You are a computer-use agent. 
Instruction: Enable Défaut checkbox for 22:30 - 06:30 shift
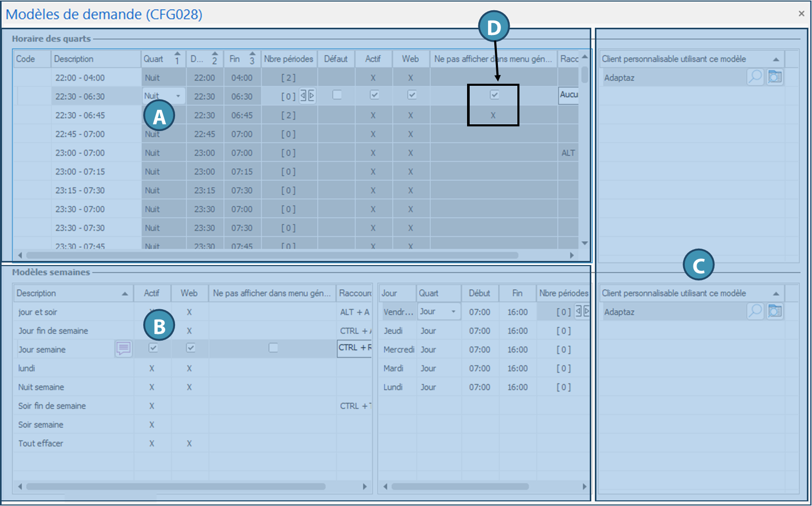[x=337, y=95]
